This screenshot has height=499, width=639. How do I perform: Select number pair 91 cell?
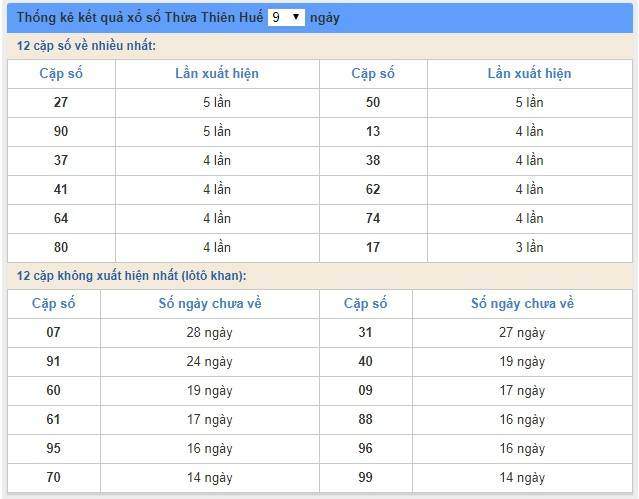coord(53,361)
